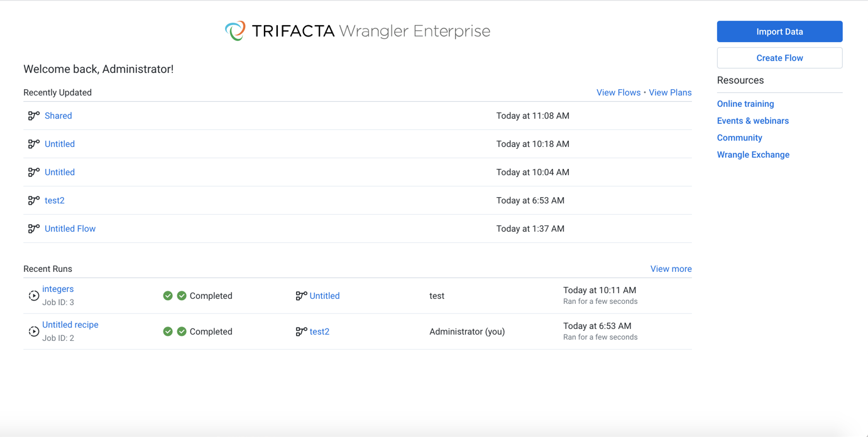Screen dimensions: 868x437
Task: Open Untitled flow updated at 10:18 AM
Action: click(60, 144)
